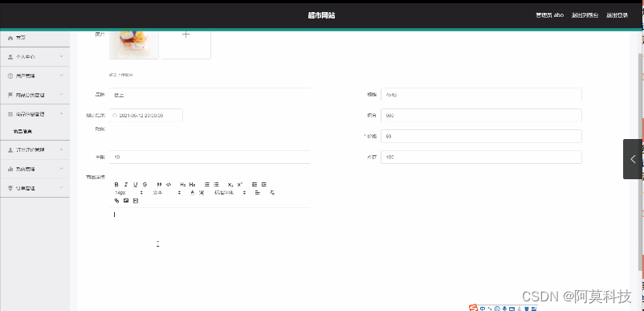
Task: Click the circular icon beside 用户管理
Action: click(10, 76)
